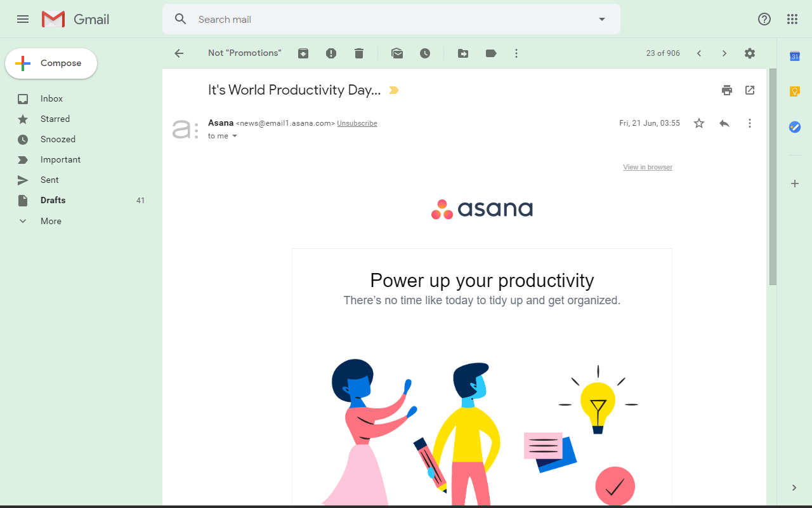The image size is (812, 508).
Task: Open Google Keep from side panel
Action: (795, 91)
